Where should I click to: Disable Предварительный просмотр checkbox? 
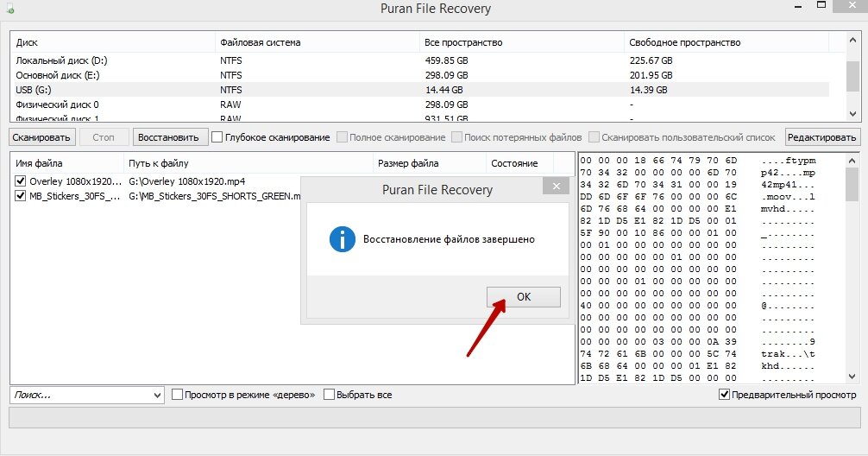pyautogui.click(x=724, y=395)
